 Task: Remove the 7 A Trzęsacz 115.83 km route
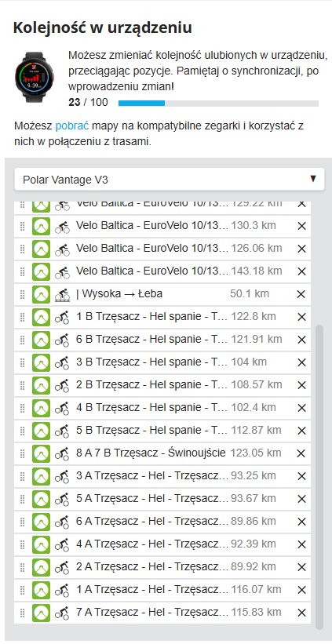coord(301,613)
